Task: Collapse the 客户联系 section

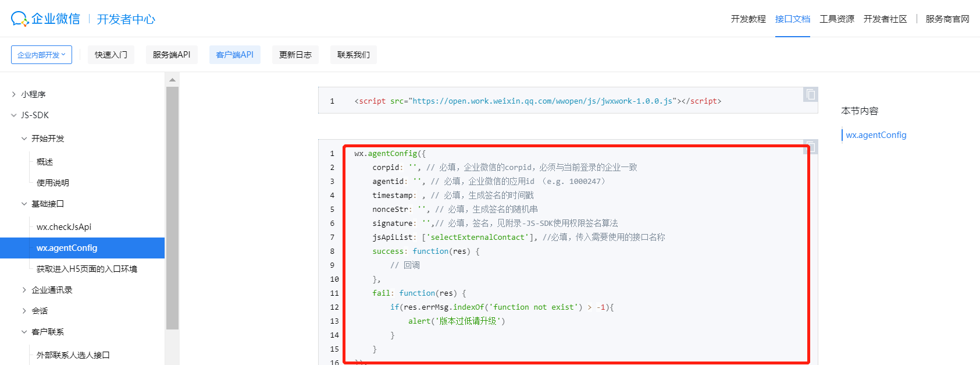Action: click(x=24, y=332)
